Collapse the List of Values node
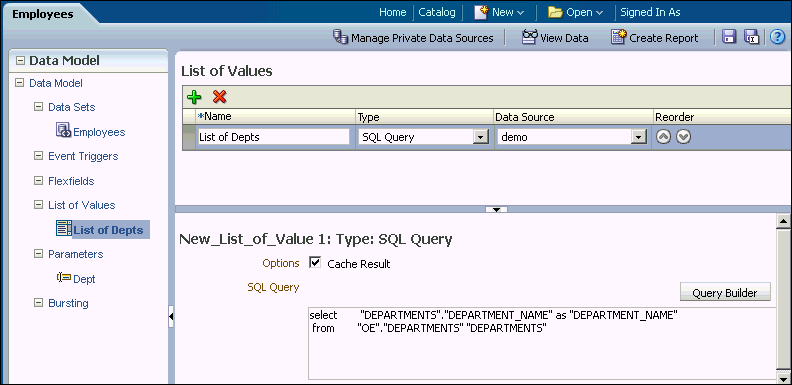The width and height of the screenshot is (792, 385). pos(38,205)
